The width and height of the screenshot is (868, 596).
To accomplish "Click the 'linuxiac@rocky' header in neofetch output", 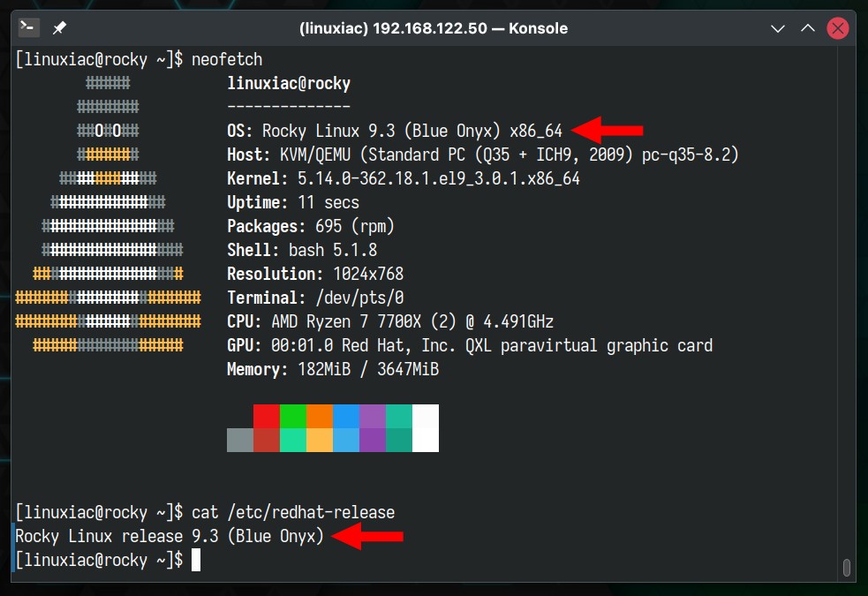I will click(x=289, y=83).
